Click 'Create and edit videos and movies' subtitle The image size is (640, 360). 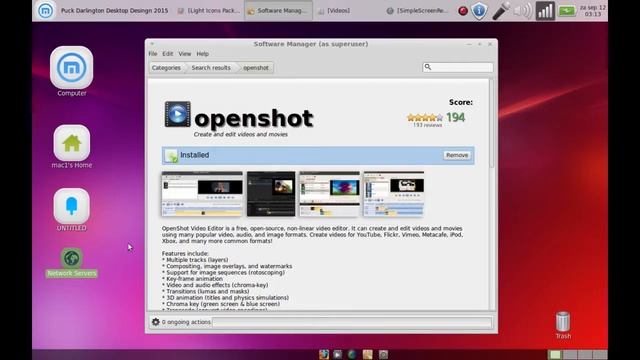point(241,134)
